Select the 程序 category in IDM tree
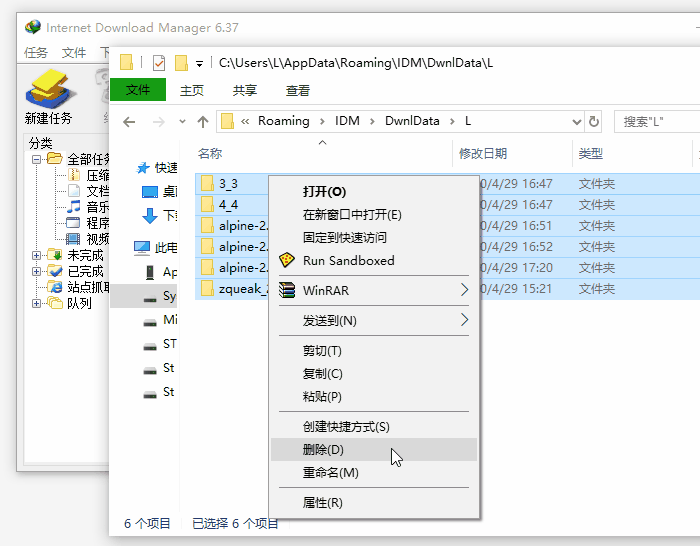This screenshot has width=700, height=546. point(97,223)
